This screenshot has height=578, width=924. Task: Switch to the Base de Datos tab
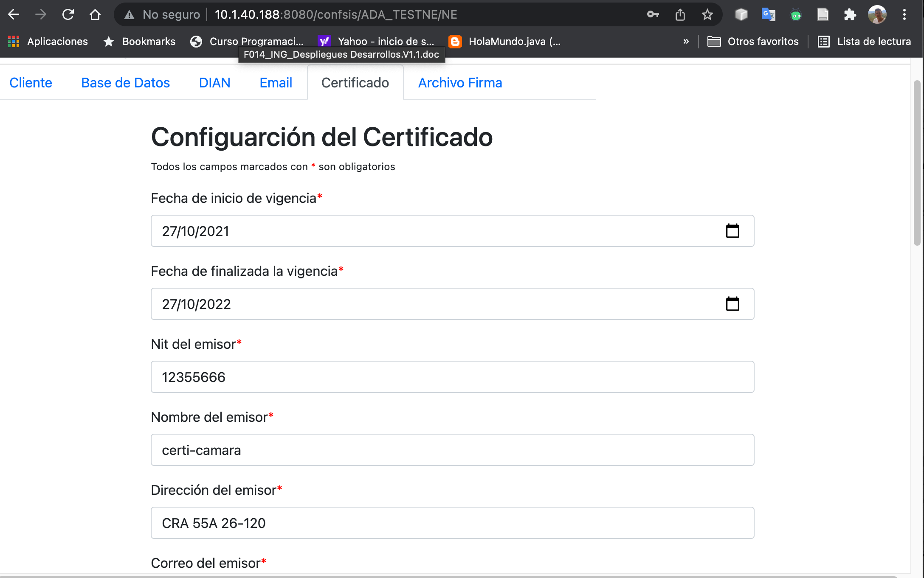(125, 83)
